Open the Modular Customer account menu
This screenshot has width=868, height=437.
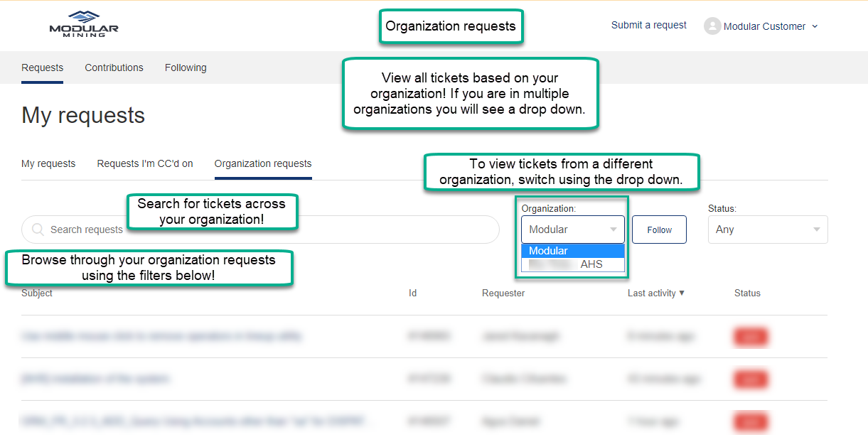pyautogui.click(x=761, y=26)
